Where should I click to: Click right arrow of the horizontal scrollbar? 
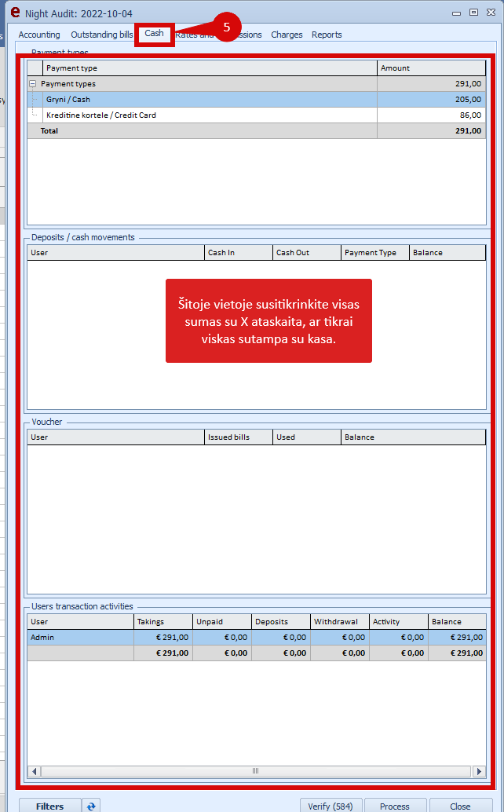coord(479,771)
